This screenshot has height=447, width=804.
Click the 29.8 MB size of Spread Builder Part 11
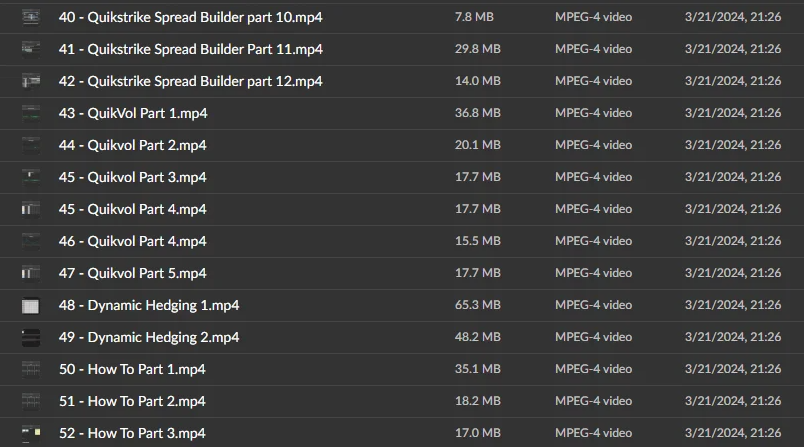(478, 49)
